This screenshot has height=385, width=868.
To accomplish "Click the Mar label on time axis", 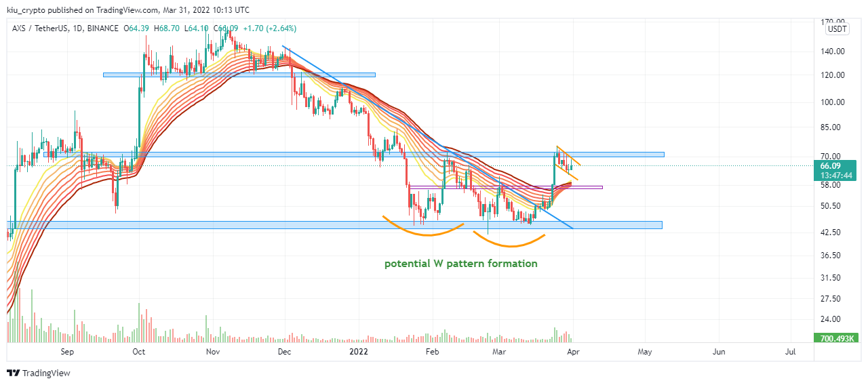I will (x=499, y=352).
